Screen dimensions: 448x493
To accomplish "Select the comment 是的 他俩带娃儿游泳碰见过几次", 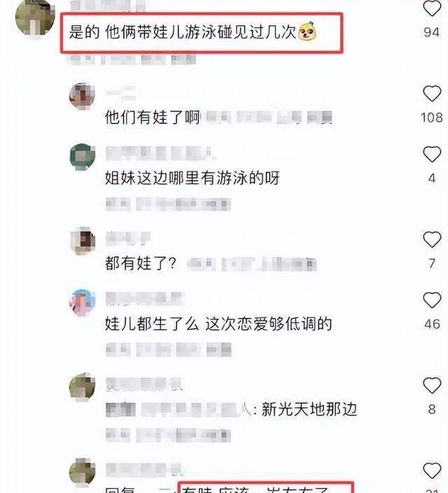I will (183, 32).
